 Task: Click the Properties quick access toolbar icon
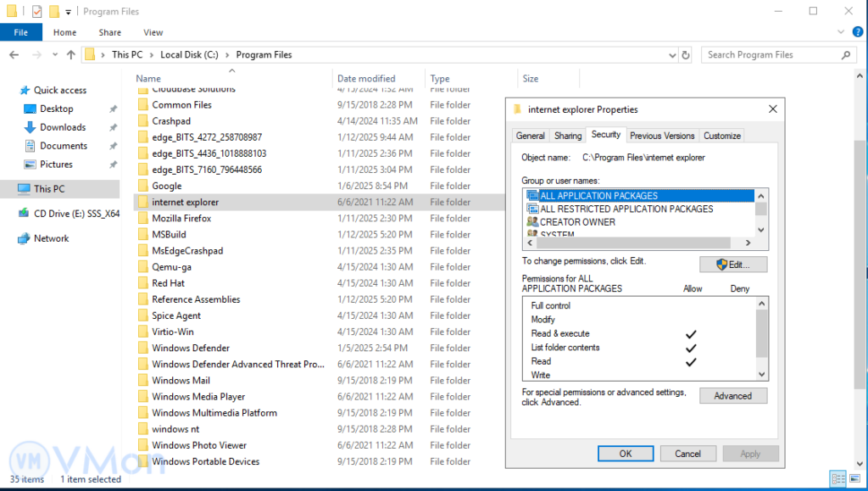tap(36, 11)
